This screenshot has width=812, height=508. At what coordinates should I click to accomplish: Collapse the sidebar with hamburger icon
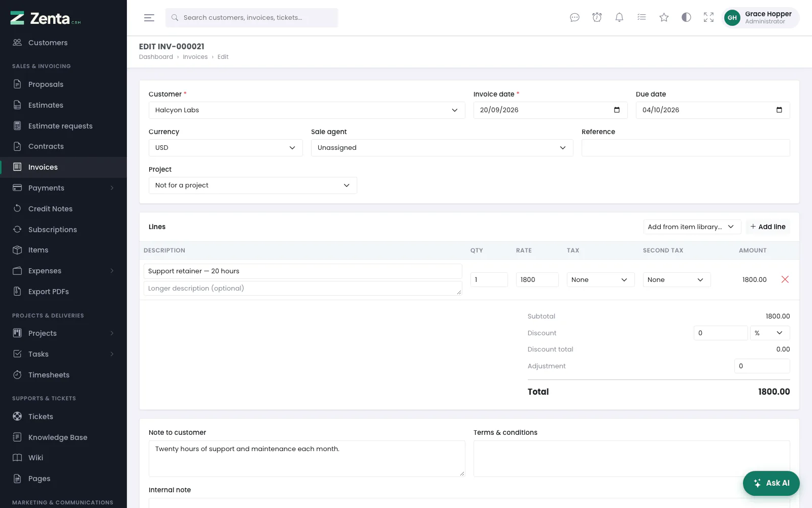(149, 18)
